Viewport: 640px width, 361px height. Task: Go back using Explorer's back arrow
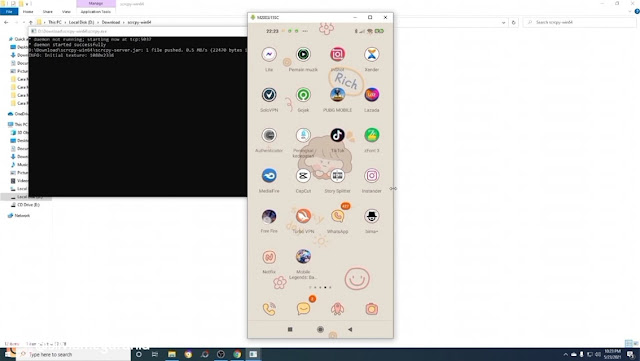[6, 22]
